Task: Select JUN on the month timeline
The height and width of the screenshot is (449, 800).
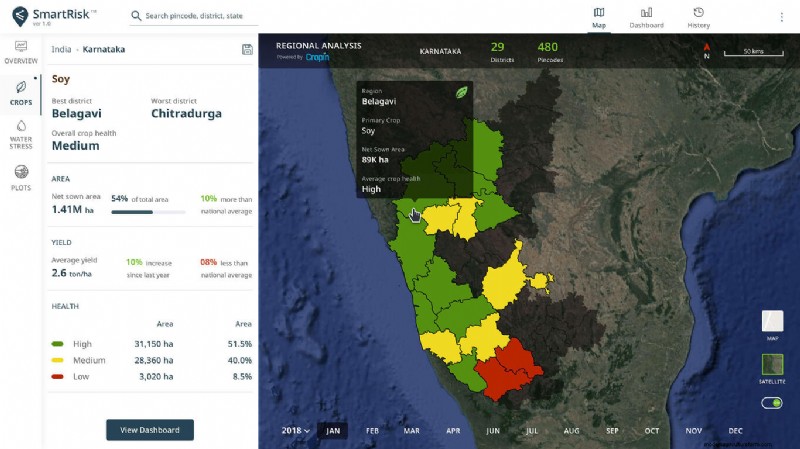Action: point(492,430)
